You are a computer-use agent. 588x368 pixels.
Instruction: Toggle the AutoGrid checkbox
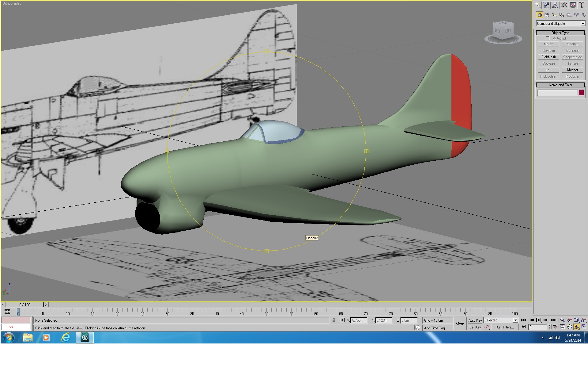click(548, 38)
